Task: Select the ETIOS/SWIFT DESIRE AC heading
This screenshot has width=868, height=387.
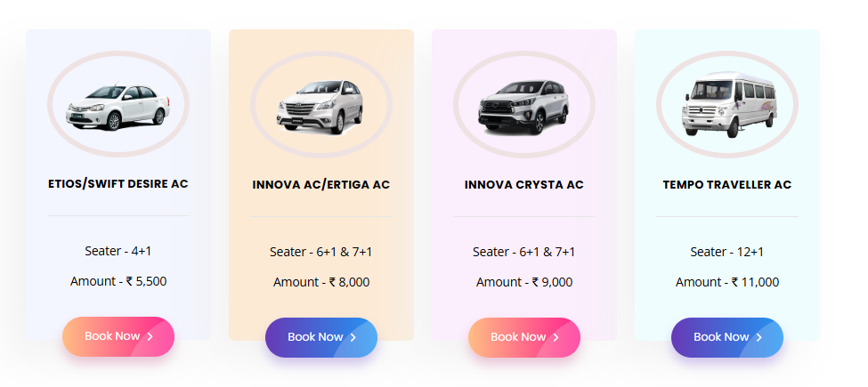Action: click(118, 184)
